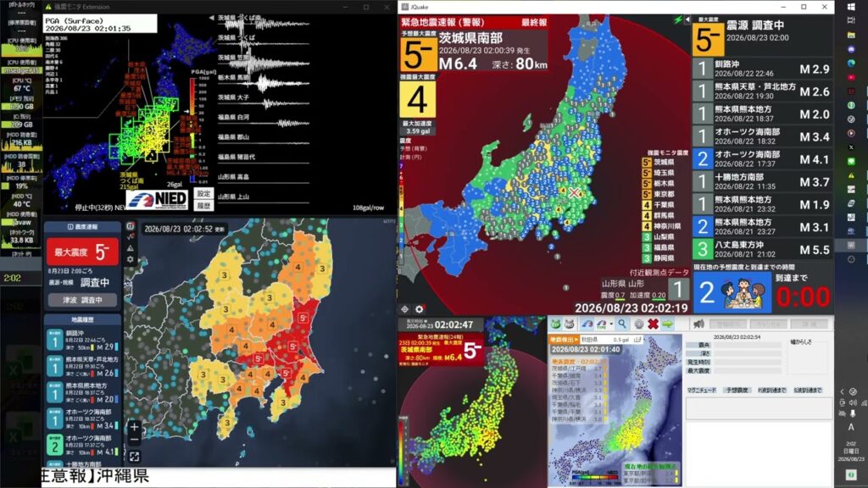868x488 pixels.
Task: Open File Explorer from the taskbar
Action: [x=851, y=35]
